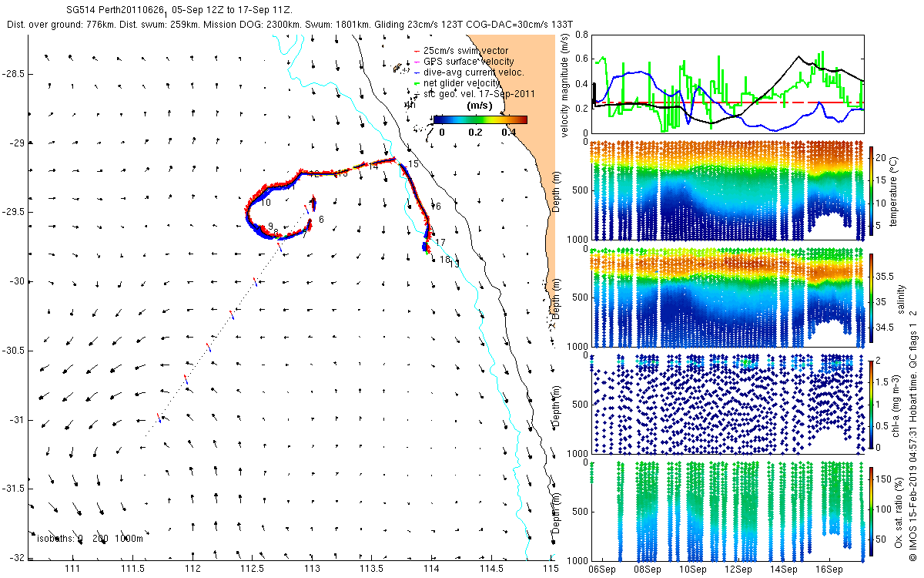Click the '114.5' longitude tick label
Viewport: 924px width, 578px height.
point(490,569)
